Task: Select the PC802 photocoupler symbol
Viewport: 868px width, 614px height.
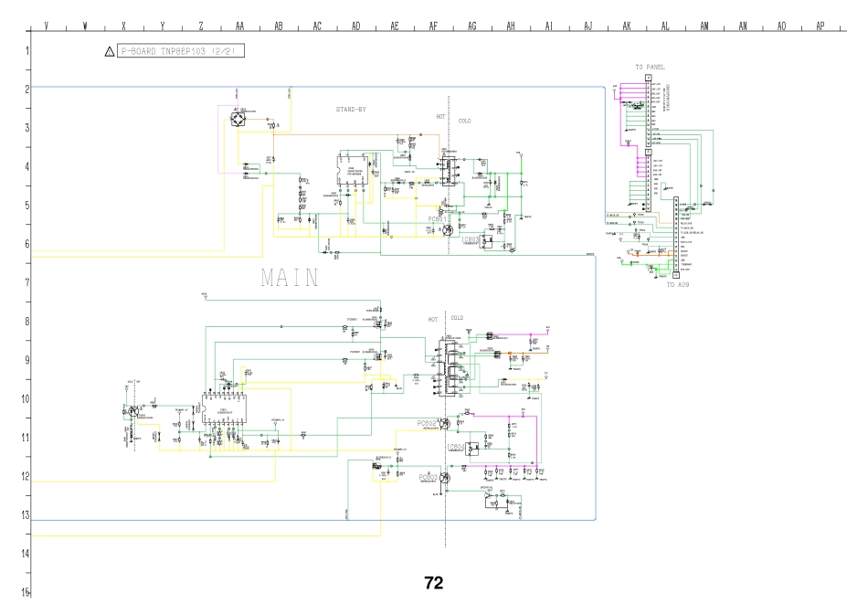Action: [445, 424]
